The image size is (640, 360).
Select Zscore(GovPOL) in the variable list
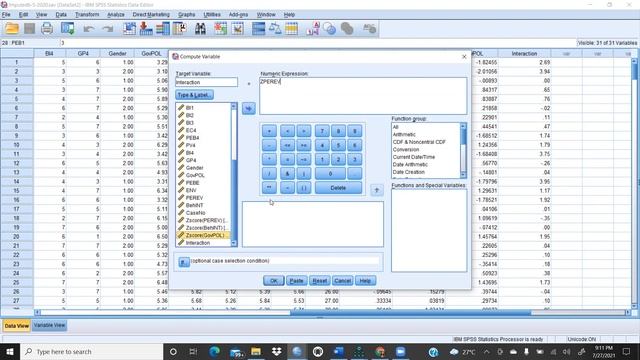pos(203,236)
